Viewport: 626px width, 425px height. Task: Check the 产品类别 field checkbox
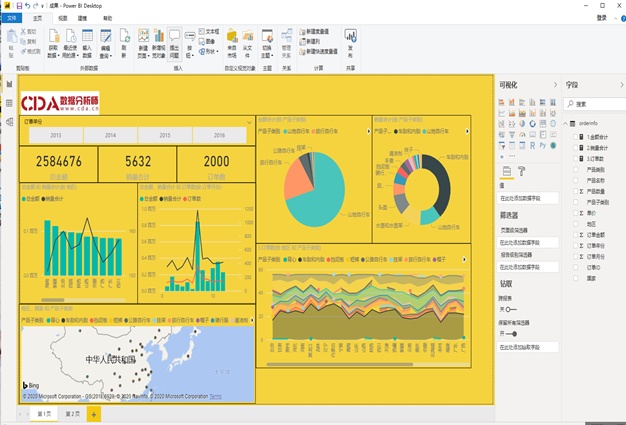coord(575,169)
